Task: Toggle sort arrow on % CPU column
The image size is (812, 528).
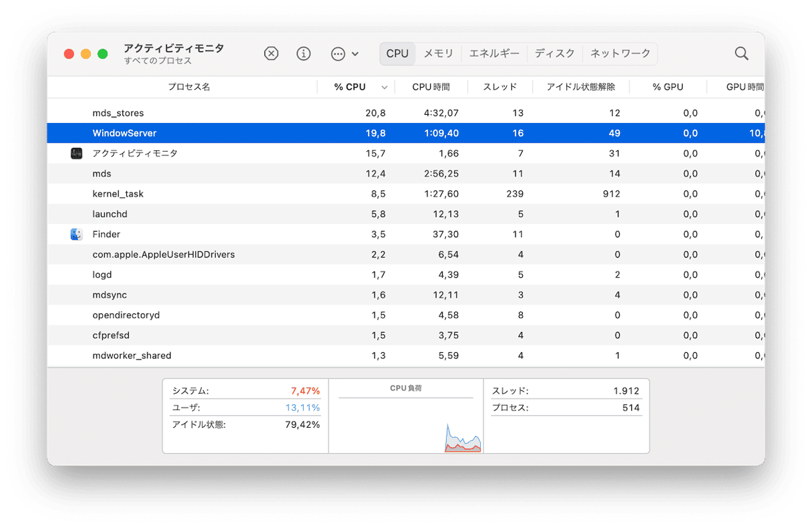Action: click(x=385, y=88)
